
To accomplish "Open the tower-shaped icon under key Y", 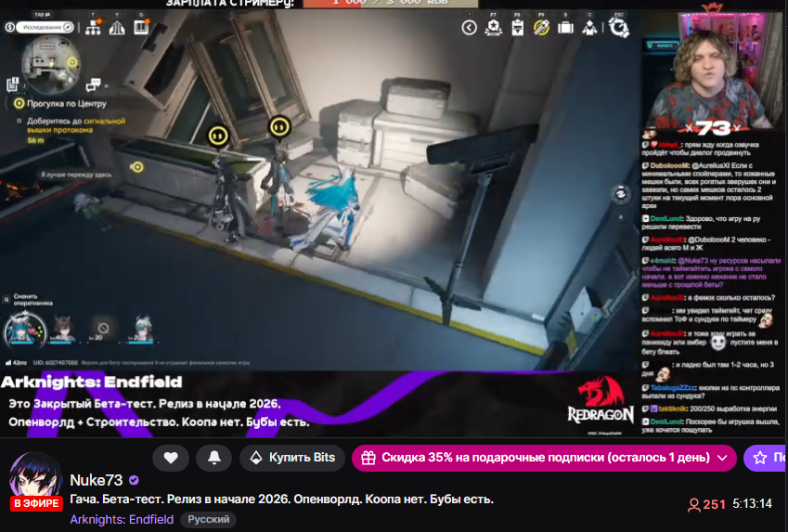I will point(117,27).
